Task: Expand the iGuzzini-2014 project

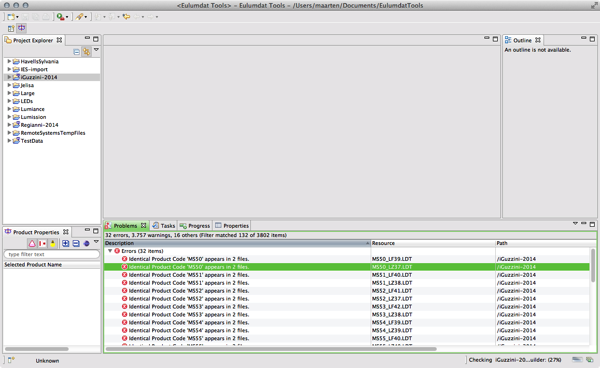Action: pos(9,77)
